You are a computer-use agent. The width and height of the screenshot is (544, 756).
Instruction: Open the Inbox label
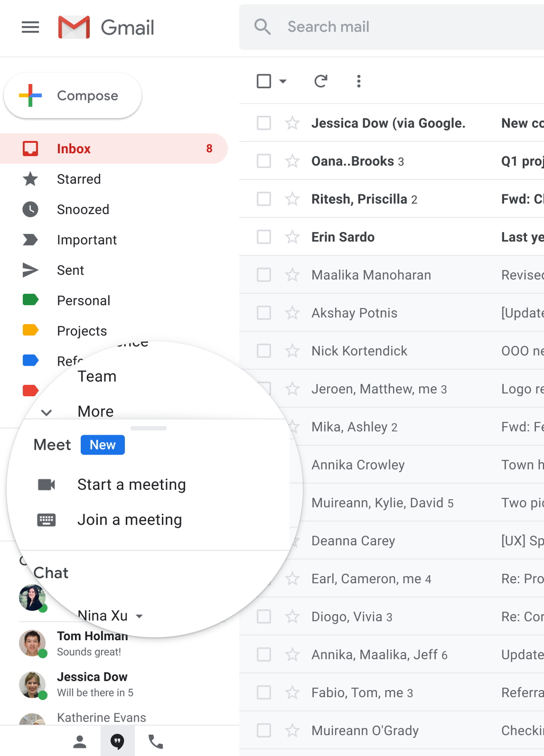73,148
